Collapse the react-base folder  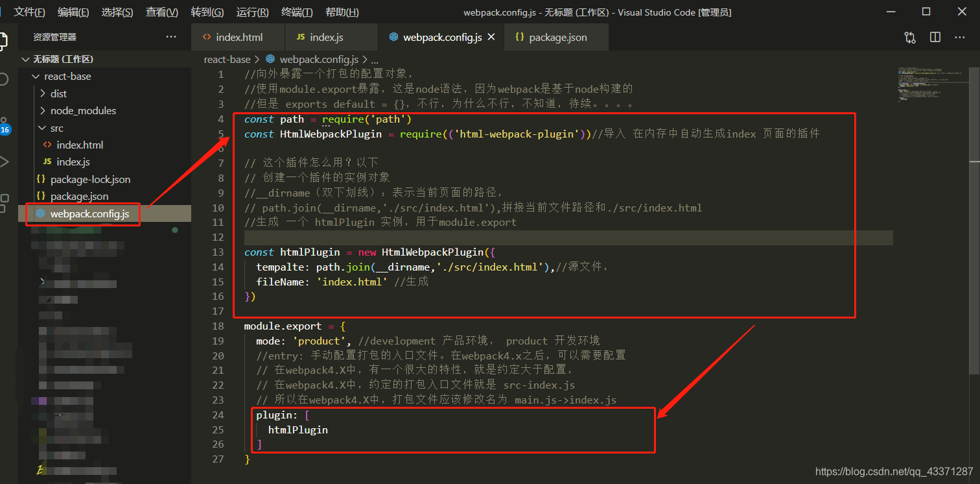(x=104, y=76)
